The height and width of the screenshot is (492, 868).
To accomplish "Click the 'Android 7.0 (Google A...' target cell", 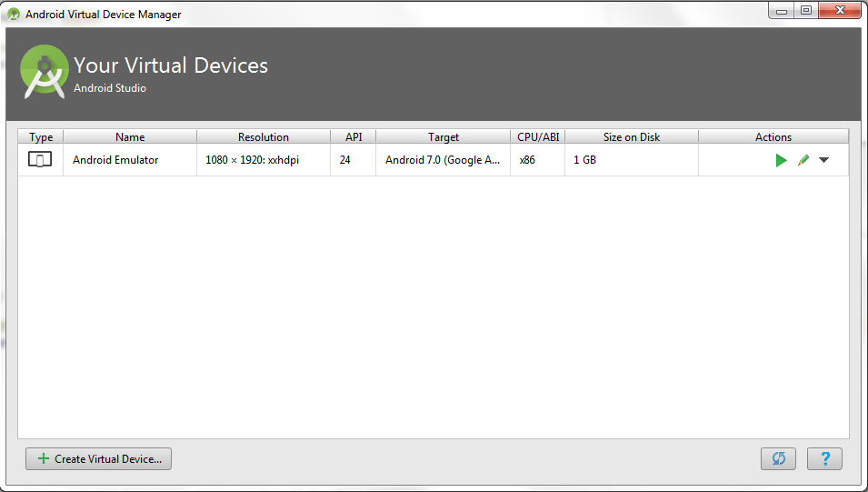I will click(444, 160).
